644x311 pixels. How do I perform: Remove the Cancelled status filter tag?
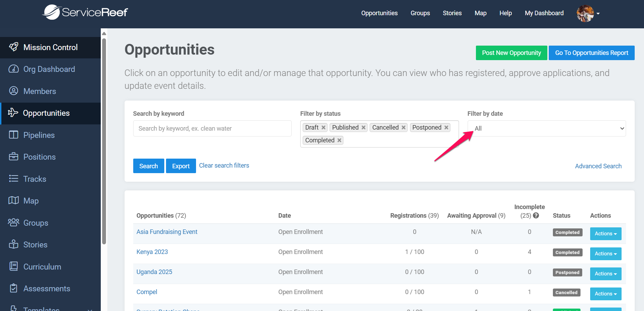pos(403,128)
